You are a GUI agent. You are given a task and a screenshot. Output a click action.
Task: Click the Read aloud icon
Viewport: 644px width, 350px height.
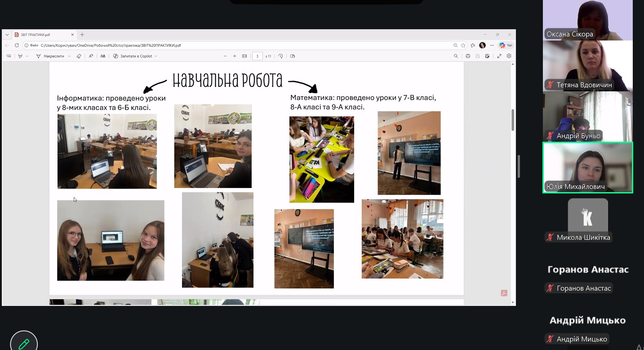tap(91, 56)
